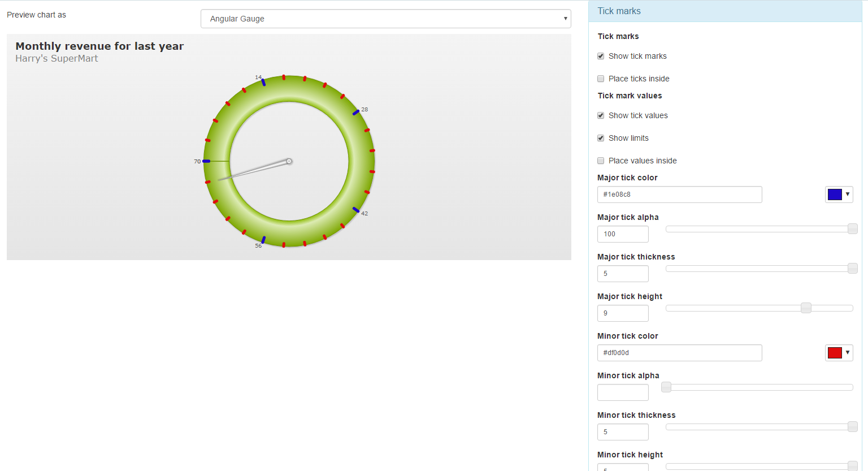Click the Tick marks panel header
Image resolution: width=868 pixels, height=471 pixels.
(x=725, y=11)
